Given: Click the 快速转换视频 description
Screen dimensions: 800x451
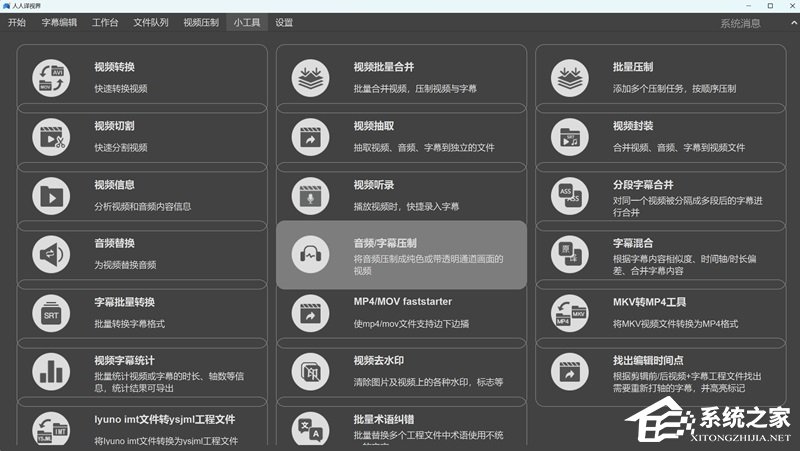Looking at the screenshot, I should tap(121, 89).
